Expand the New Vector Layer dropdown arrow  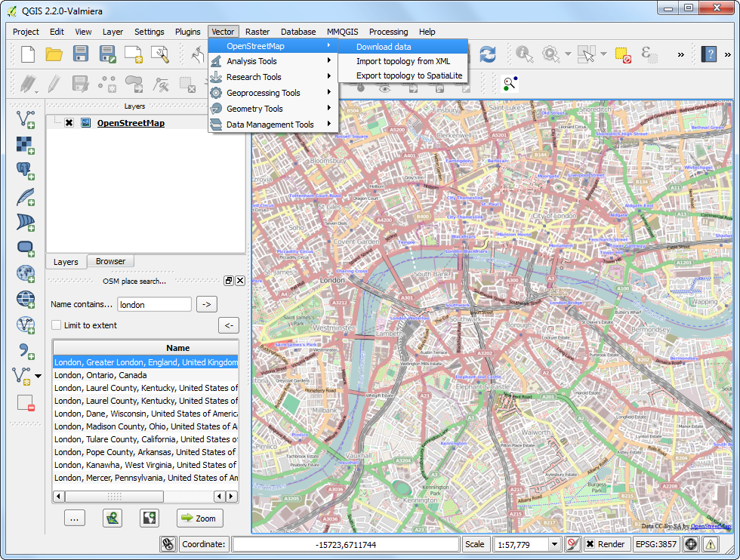pos(39,376)
